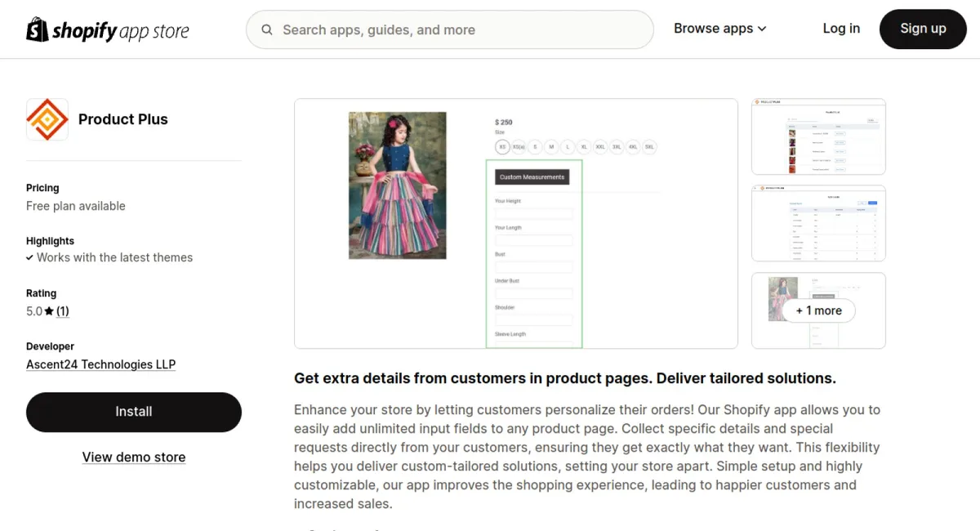
Task: Open Ascent24 Technologies LLP developer link
Action: tap(100, 364)
